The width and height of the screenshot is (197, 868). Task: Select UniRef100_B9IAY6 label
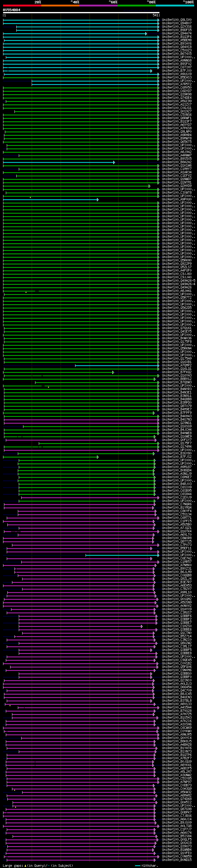176,43
